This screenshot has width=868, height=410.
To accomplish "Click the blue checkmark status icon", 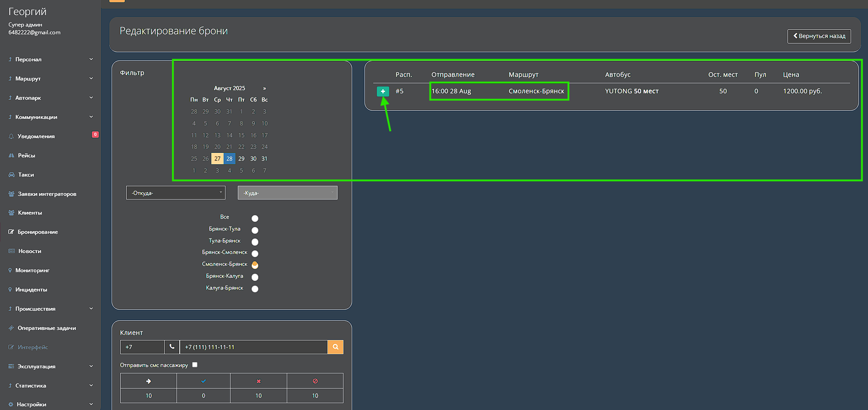I will (x=204, y=381).
